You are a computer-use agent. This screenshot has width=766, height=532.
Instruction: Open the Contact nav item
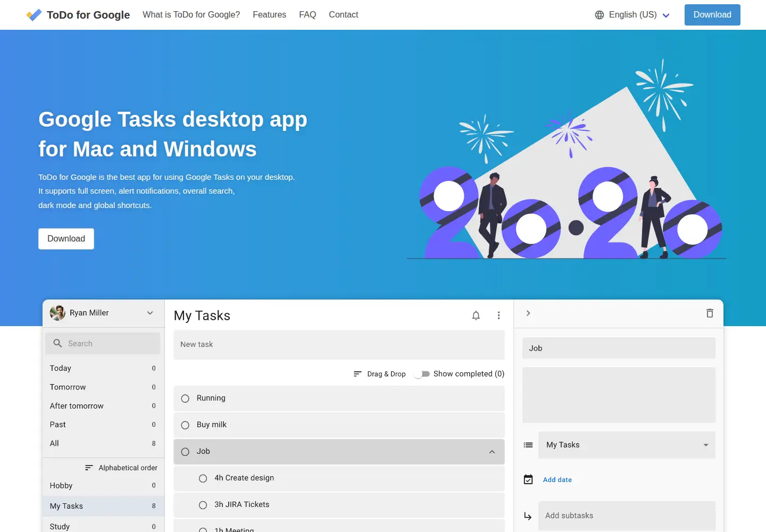pos(343,15)
